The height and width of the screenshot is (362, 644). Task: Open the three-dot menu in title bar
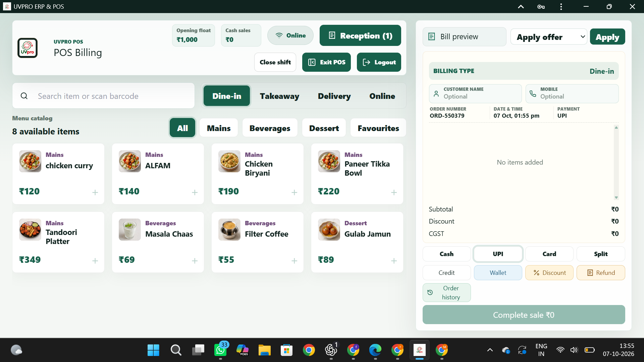[561, 7]
